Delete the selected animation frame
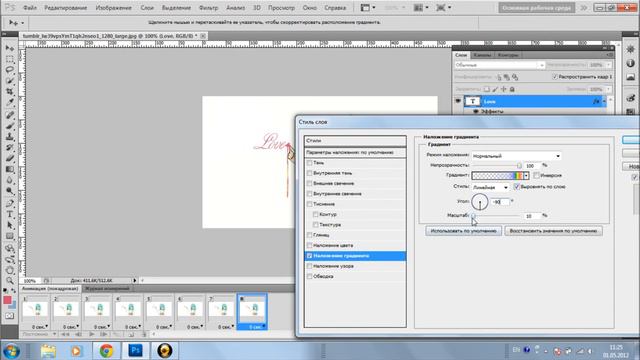This screenshot has height=360, width=640. coord(144,334)
